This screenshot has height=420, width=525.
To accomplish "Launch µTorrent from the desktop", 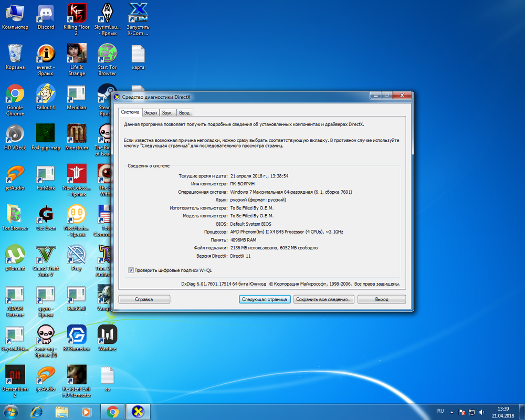I will tap(15, 258).
